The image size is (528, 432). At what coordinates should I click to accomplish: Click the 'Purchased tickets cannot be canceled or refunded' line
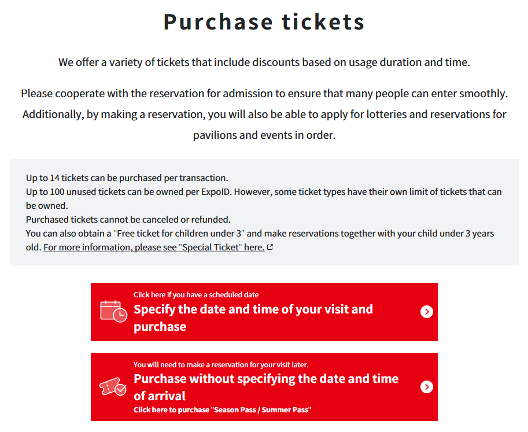click(x=128, y=220)
